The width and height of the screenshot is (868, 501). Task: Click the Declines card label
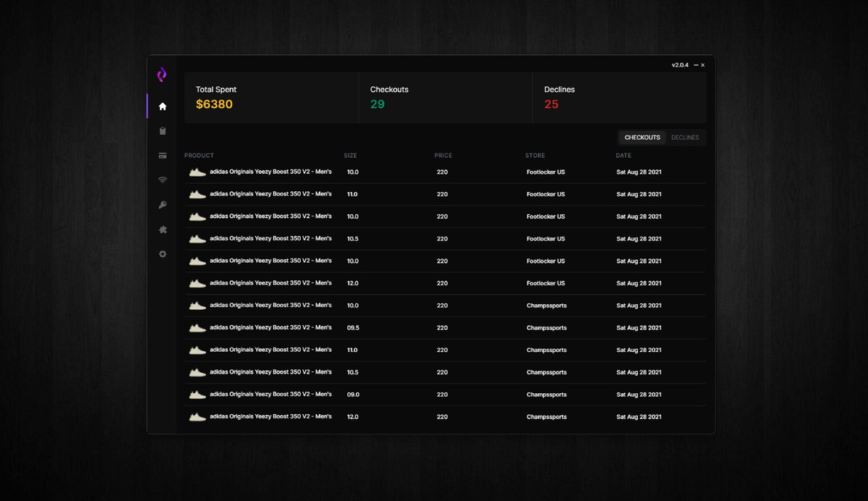560,90
